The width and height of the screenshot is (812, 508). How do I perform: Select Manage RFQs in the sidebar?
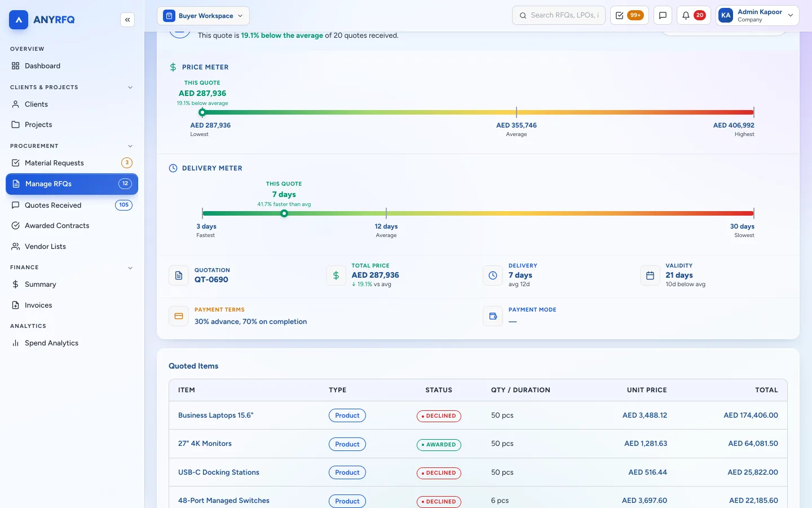(72, 184)
